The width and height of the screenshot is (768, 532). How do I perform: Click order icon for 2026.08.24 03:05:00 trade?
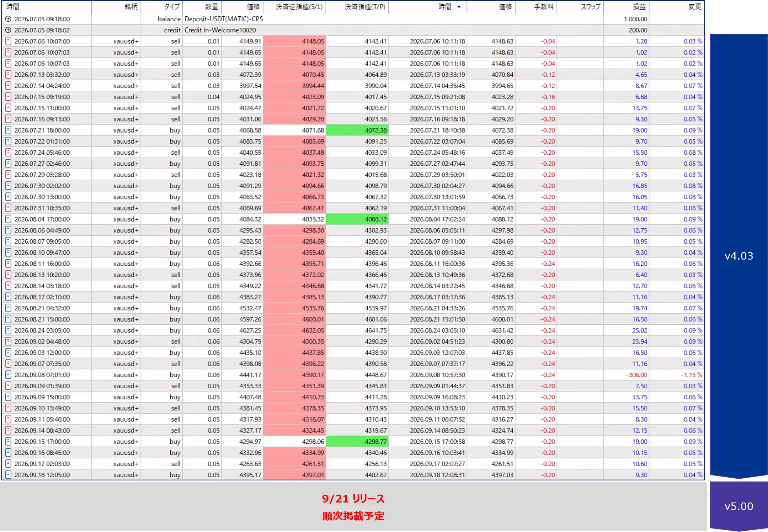click(x=8, y=330)
